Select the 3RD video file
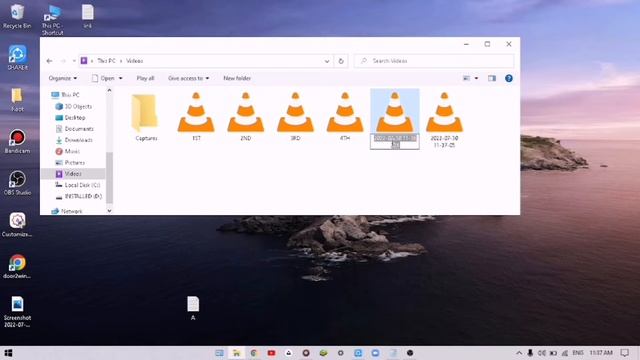 click(295, 117)
